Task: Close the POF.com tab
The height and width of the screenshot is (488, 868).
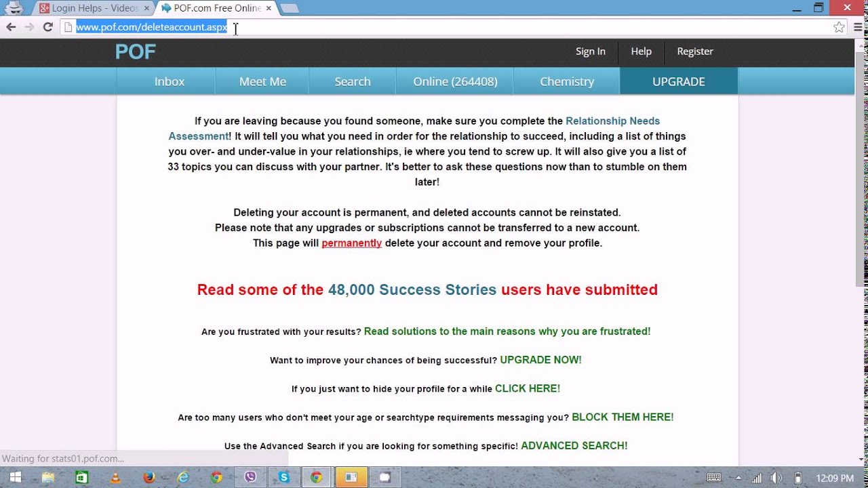Action: [268, 9]
